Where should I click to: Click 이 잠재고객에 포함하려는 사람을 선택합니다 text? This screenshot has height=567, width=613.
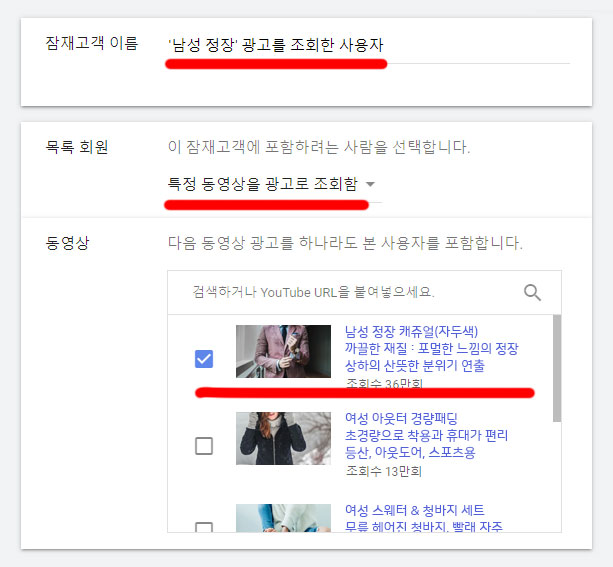(319, 147)
